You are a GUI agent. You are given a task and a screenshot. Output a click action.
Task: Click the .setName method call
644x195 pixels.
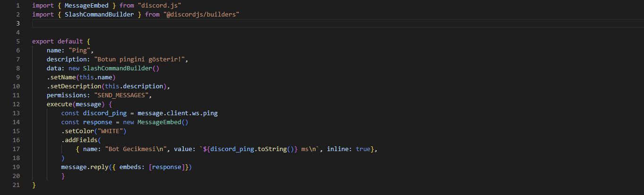(61, 77)
